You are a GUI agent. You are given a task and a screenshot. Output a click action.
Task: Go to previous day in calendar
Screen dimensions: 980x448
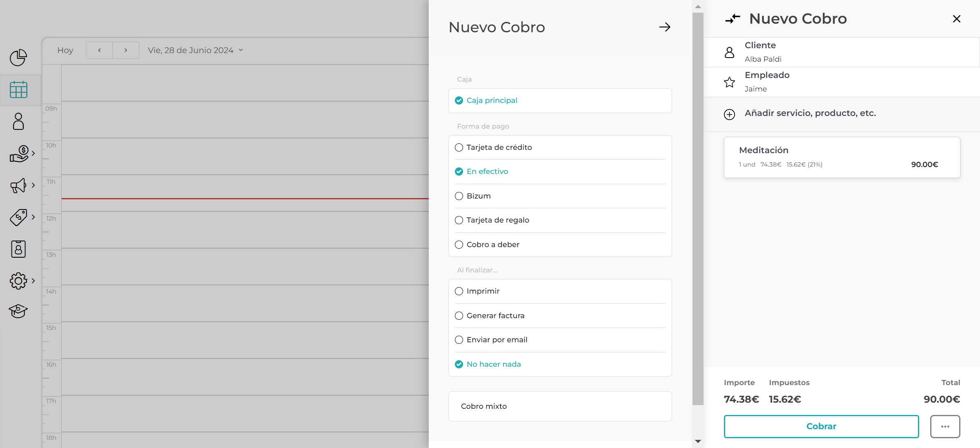[99, 50]
